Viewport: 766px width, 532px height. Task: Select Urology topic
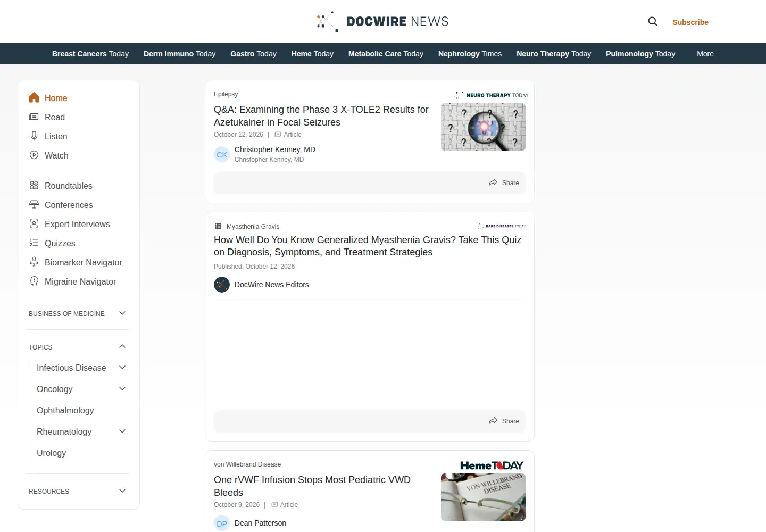[52, 453]
